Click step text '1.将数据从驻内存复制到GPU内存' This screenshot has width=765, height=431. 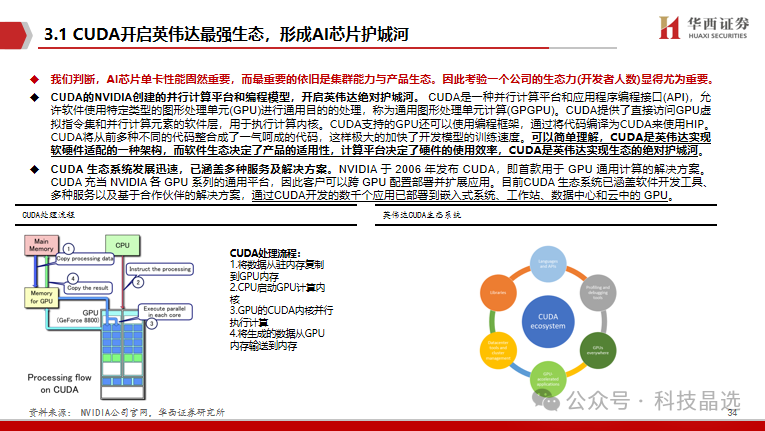tap(277, 270)
